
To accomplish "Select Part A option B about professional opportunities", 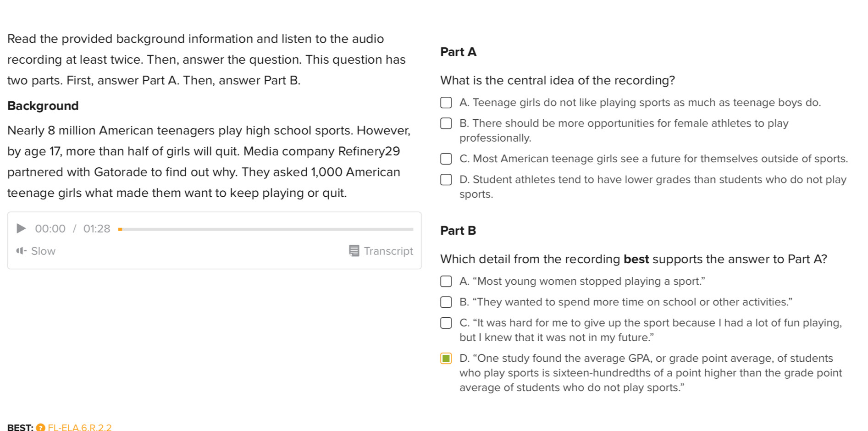I will tap(446, 123).
